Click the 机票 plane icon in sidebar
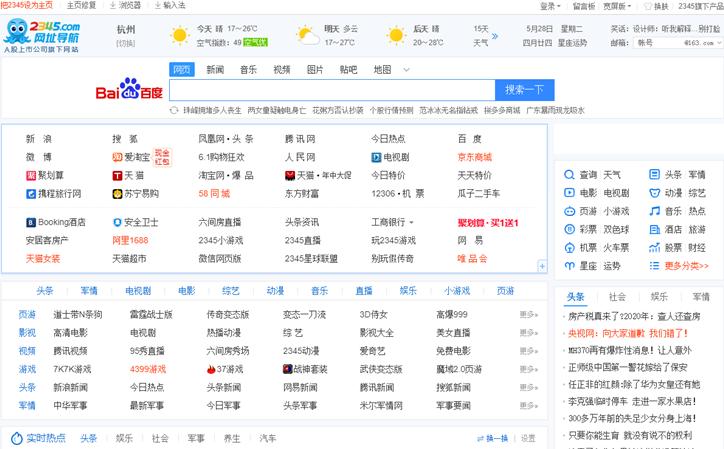The width and height of the screenshot is (724, 449). [x=569, y=248]
